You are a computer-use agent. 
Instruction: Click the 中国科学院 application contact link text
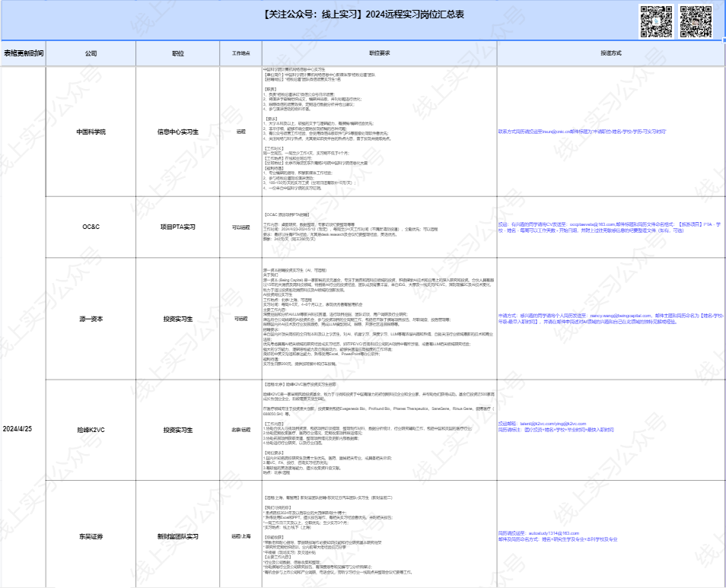click(582, 132)
